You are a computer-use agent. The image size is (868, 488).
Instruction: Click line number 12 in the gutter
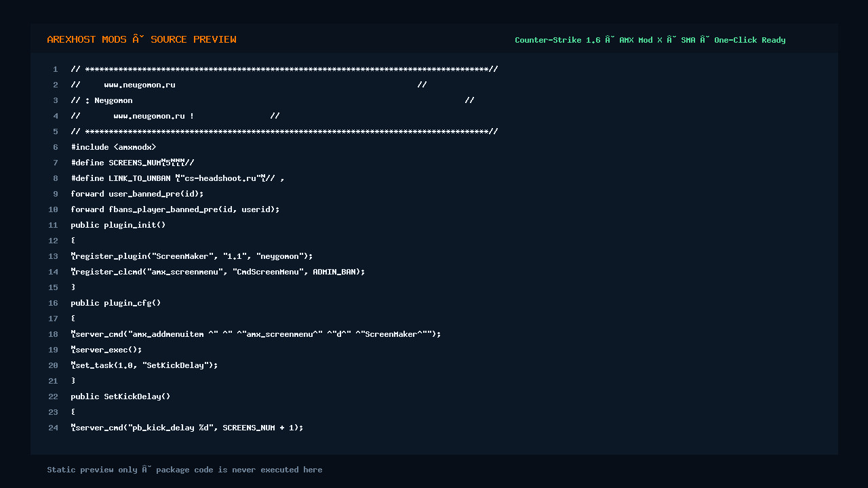[x=53, y=241]
